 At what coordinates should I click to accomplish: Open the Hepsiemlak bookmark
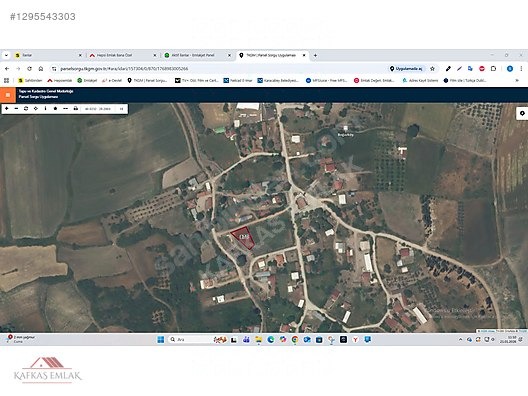click(x=60, y=80)
